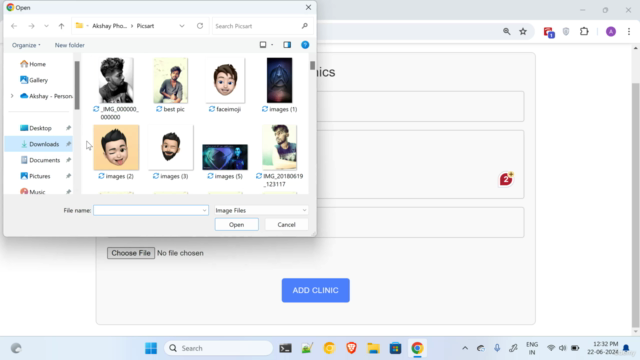Change the view layout icon
Viewport: 640px width, 360px height.
[263, 45]
